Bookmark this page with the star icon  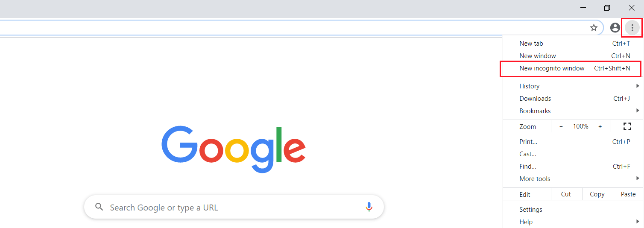pos(594,28)
